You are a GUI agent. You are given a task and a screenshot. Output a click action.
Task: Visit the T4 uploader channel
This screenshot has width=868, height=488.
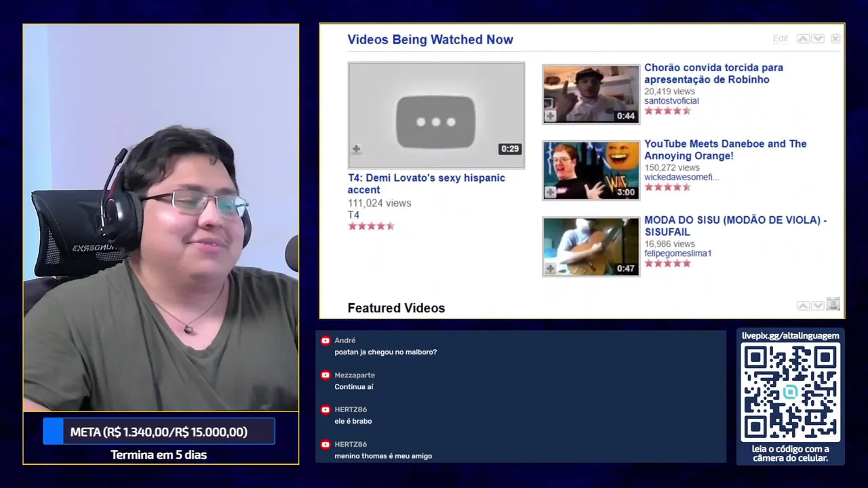(353, 215)
